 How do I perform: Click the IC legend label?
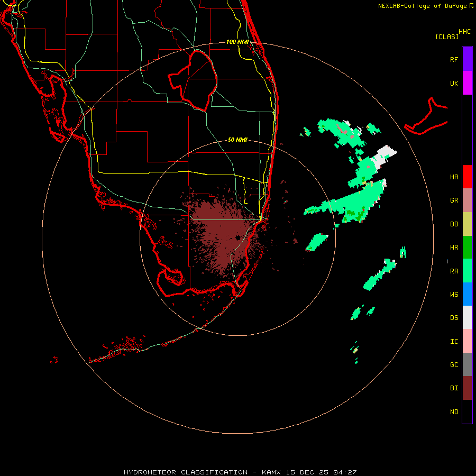454,342
